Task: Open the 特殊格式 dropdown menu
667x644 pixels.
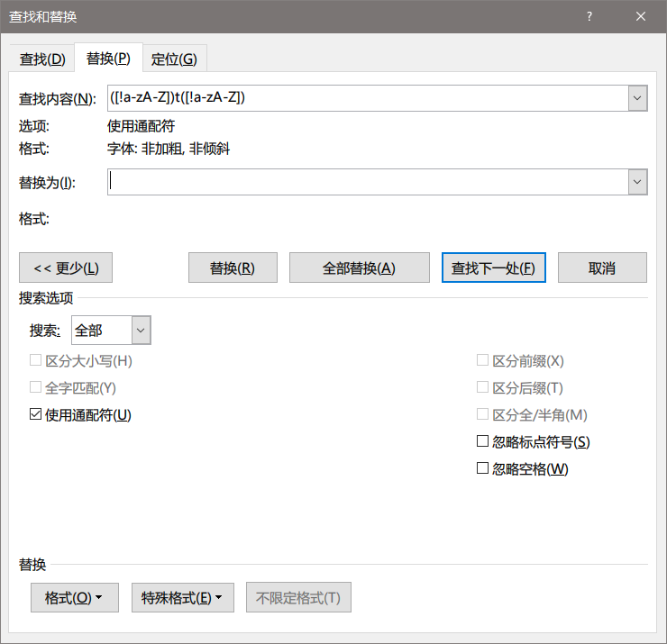Action: 182,597
